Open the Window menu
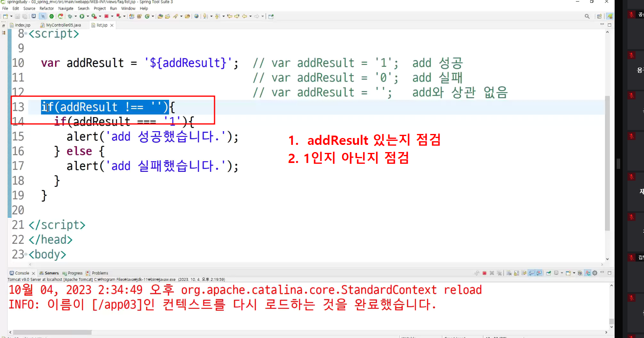644x338 pixels. [128, 8]
